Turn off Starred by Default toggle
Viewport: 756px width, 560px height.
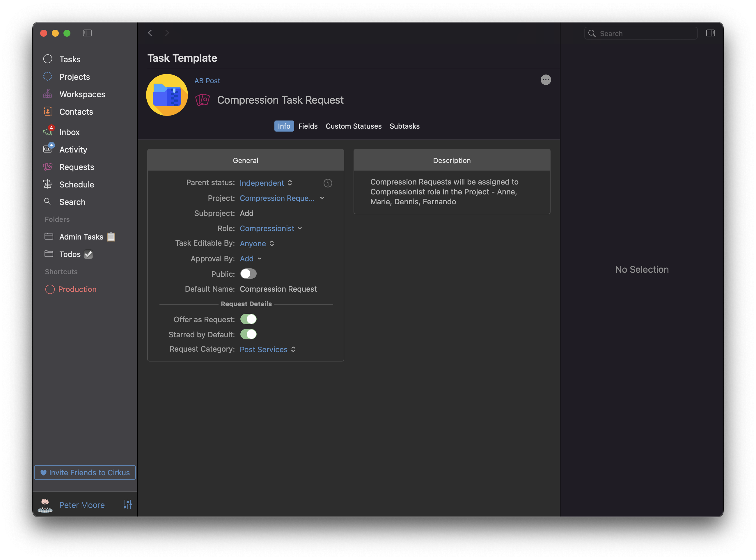(248, 334)
